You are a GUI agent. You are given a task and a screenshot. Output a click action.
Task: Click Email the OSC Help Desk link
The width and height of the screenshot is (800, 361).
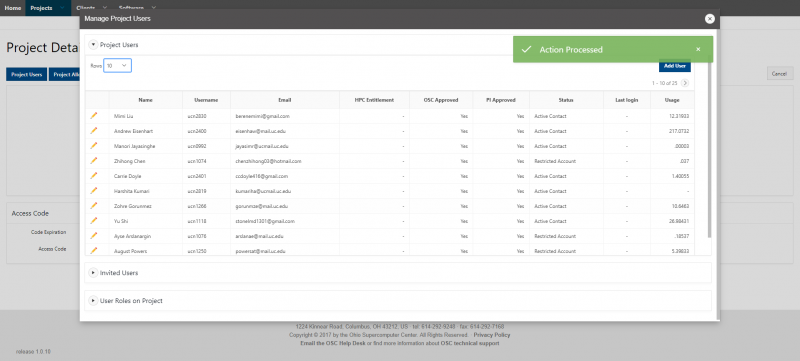pyautogui.click(x=333, y=343)
